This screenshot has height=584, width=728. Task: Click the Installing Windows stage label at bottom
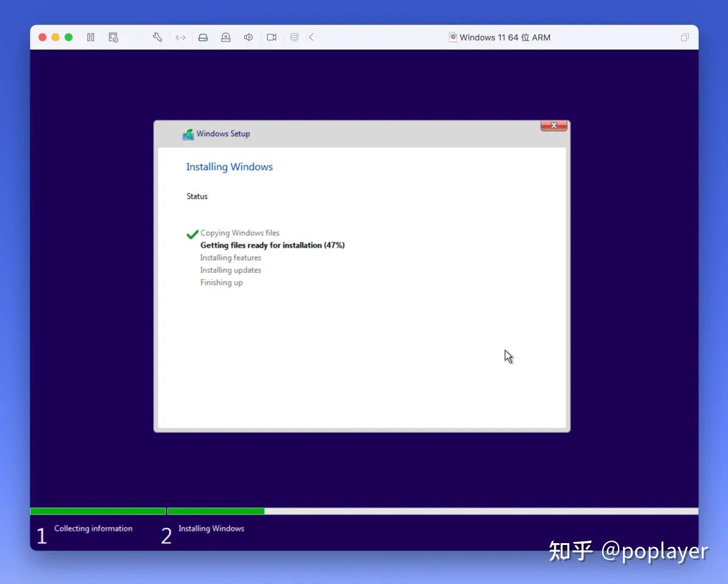point(211,528)
